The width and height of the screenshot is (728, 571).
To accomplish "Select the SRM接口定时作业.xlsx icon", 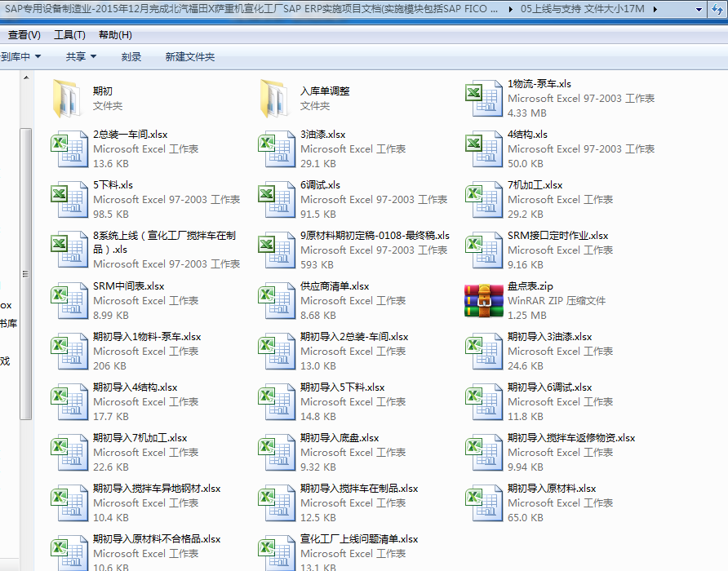I will click(x=484, y=250).
